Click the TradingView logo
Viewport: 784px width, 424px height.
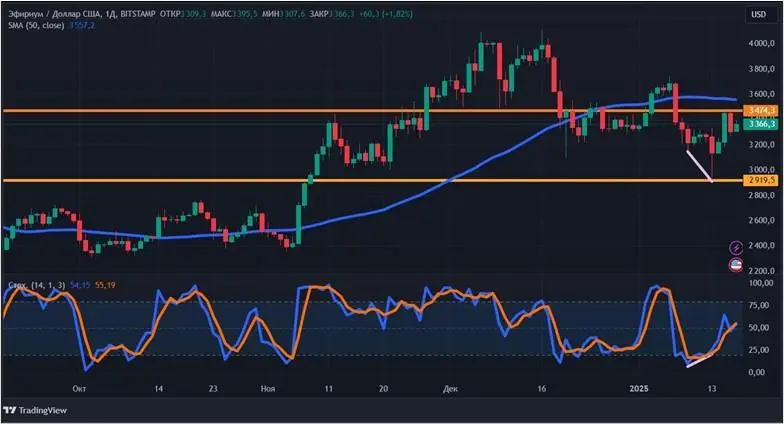pos(32,410)
